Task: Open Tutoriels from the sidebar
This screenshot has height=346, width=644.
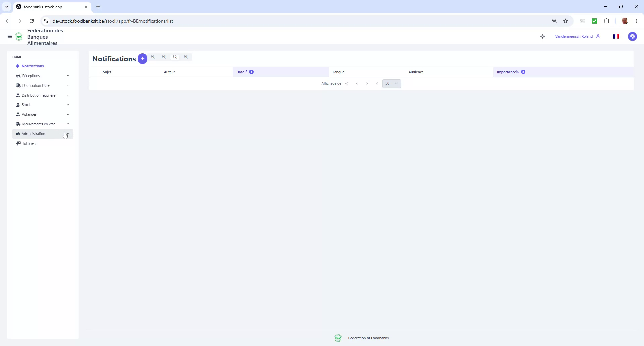Action: coord(29,143)
